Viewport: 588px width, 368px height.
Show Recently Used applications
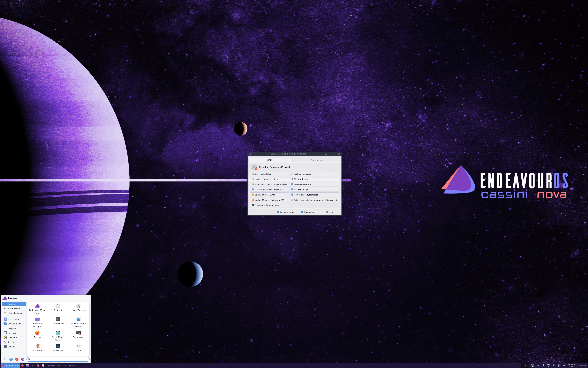coord(14,309)
